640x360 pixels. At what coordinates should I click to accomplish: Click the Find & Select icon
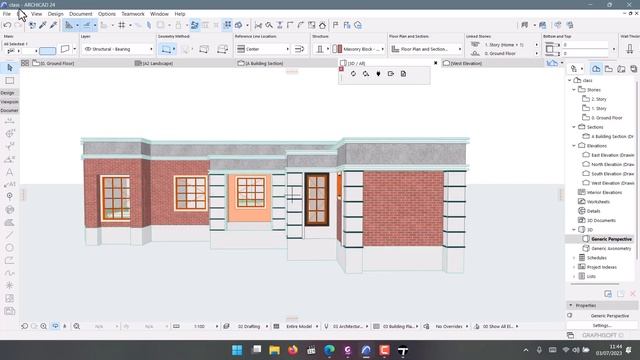tap(32, 25)
